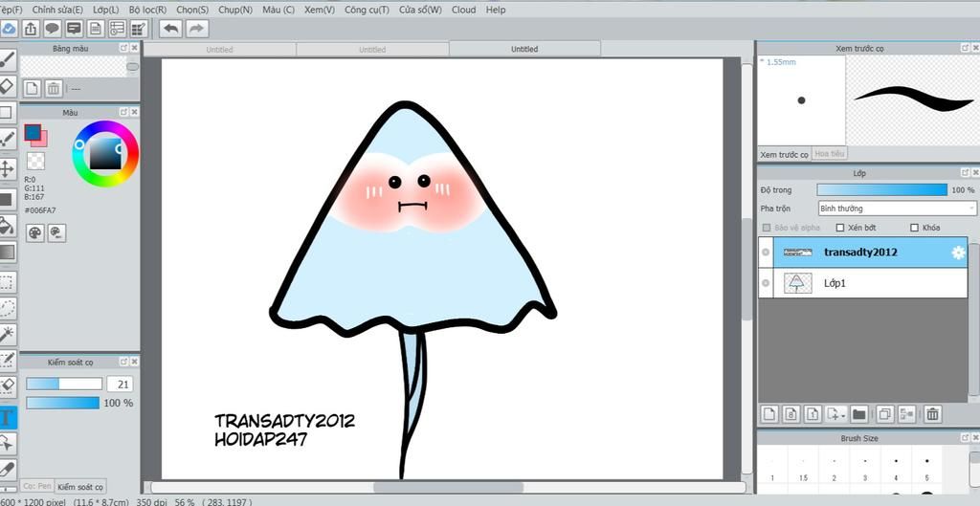The width and height of the screenshot is (980, 506).
Task: Select the Lớp1 layer row
Action: [x=863, y=283]
